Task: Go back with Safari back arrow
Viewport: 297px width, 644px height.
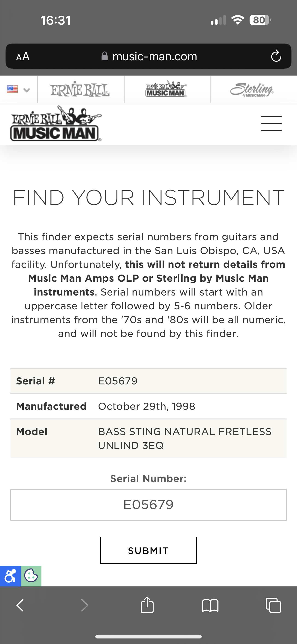Action: [20, 606]
